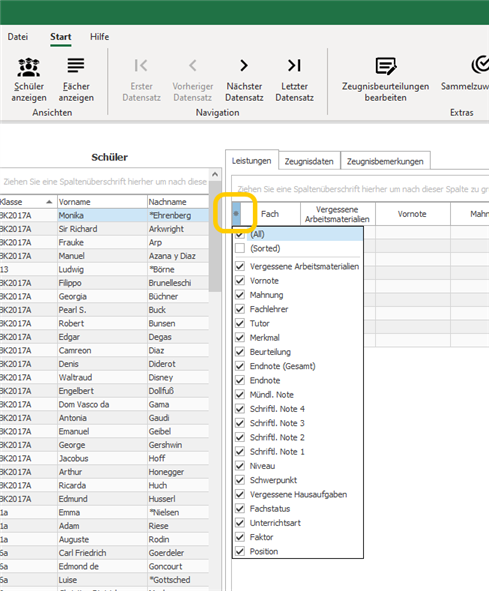This screenshot has height=591, width=489.
Task: Select student Filippo Brunelleschi
Action: 104,283
